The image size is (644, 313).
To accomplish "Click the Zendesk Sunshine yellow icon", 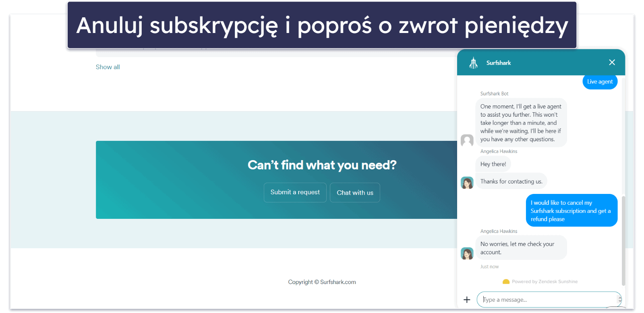I will coord(506,282).
